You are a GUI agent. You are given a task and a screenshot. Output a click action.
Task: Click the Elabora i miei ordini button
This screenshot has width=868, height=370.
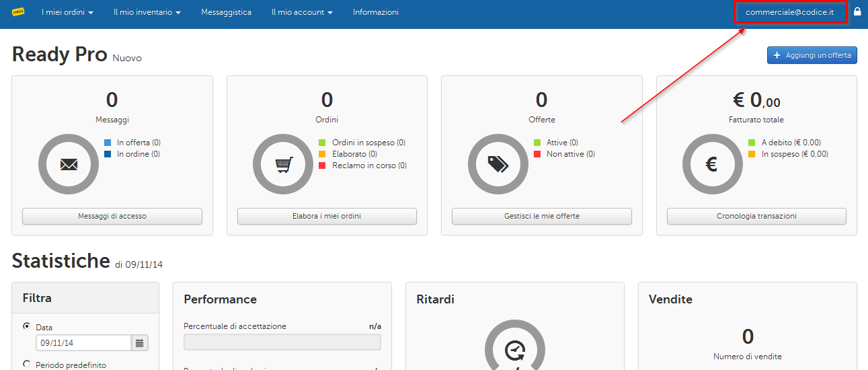(x=327, y=216)
